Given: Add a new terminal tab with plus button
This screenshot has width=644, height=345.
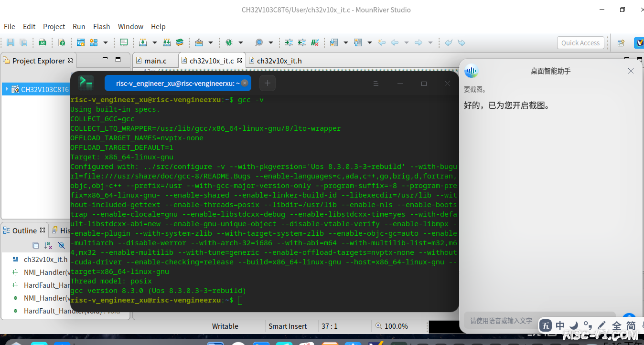Looking at the screenshot, I should pyautogui.click(x=268, y=83).
